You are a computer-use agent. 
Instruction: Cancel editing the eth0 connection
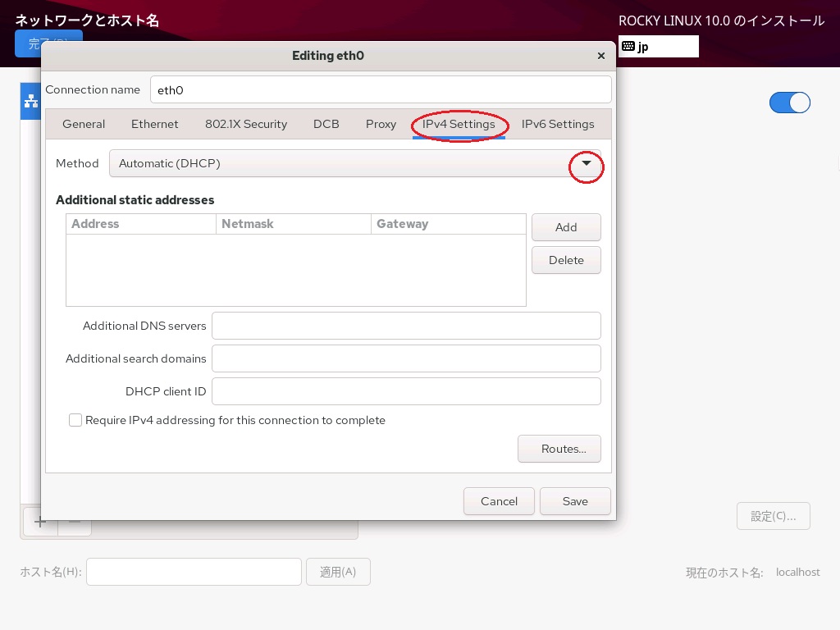coord(499,501)
